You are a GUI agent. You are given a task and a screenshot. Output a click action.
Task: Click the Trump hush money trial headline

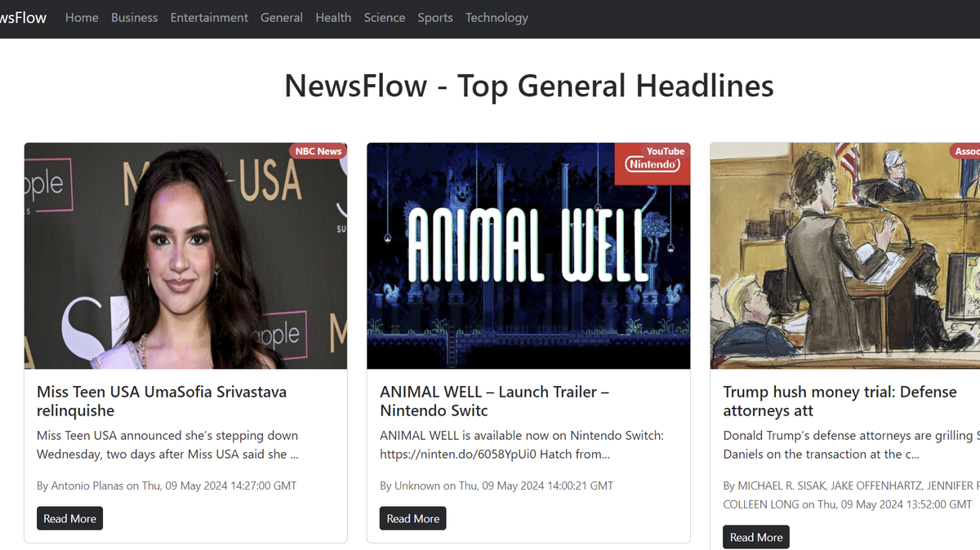(840, 401)
